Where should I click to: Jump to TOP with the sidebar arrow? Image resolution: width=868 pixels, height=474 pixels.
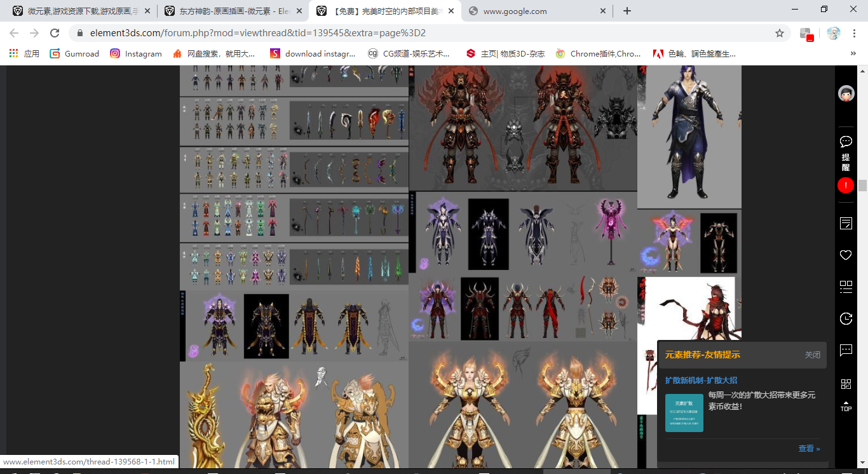click(x=846, y=406)
